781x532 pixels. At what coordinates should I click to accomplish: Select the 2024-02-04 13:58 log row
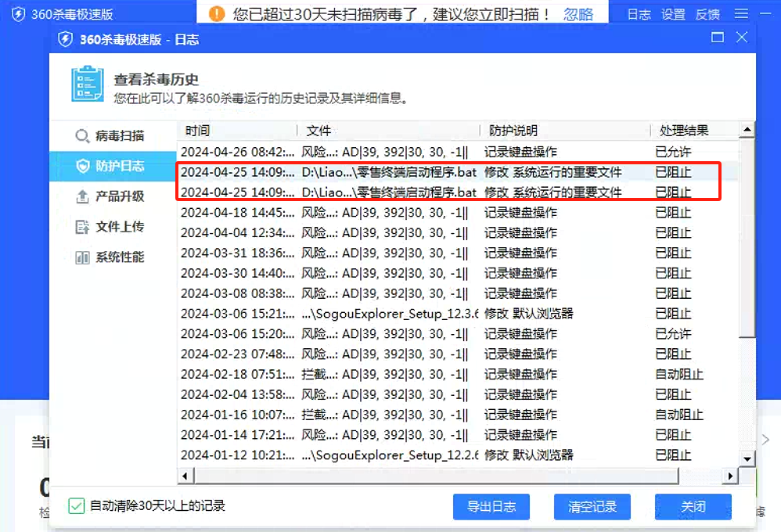point(459,394)
